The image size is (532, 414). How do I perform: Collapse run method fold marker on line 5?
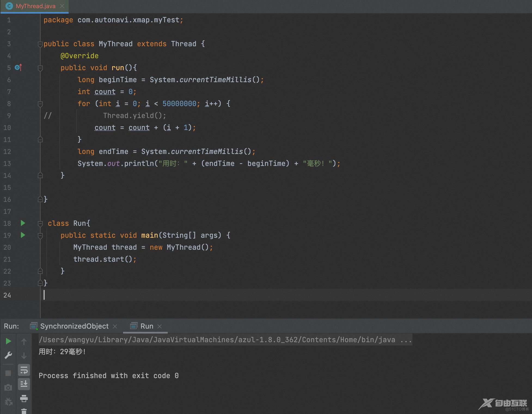point(40,68)
